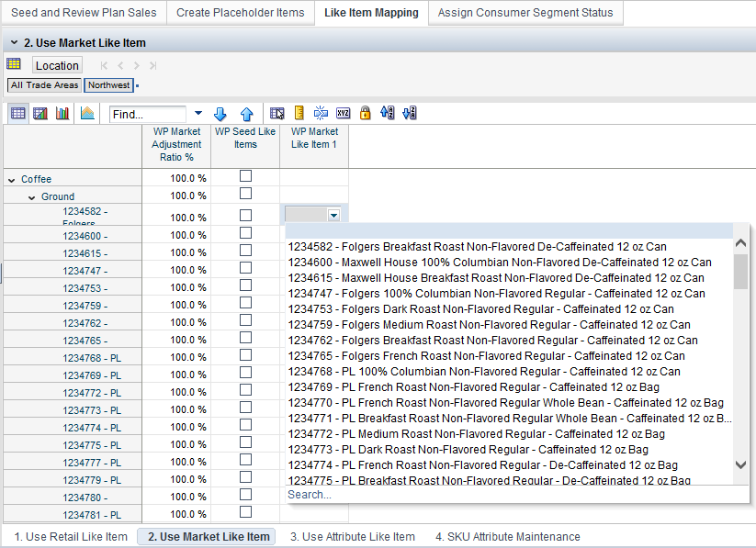
Task: Choose 1234600 - Maxwell House 100% Columbian option
Action: [510, 263]
